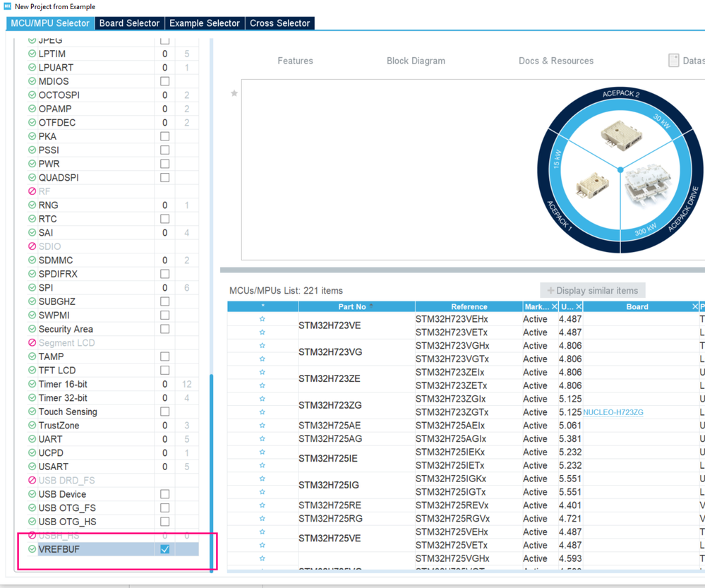
Task: Open the Example Selector tab
Action: (205, 23)
